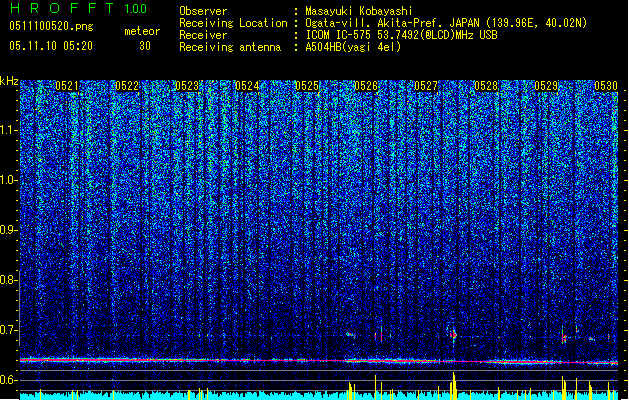629x400 pixels.
Task: Click the 0524 time marker
Action: (x=247, y=86)
